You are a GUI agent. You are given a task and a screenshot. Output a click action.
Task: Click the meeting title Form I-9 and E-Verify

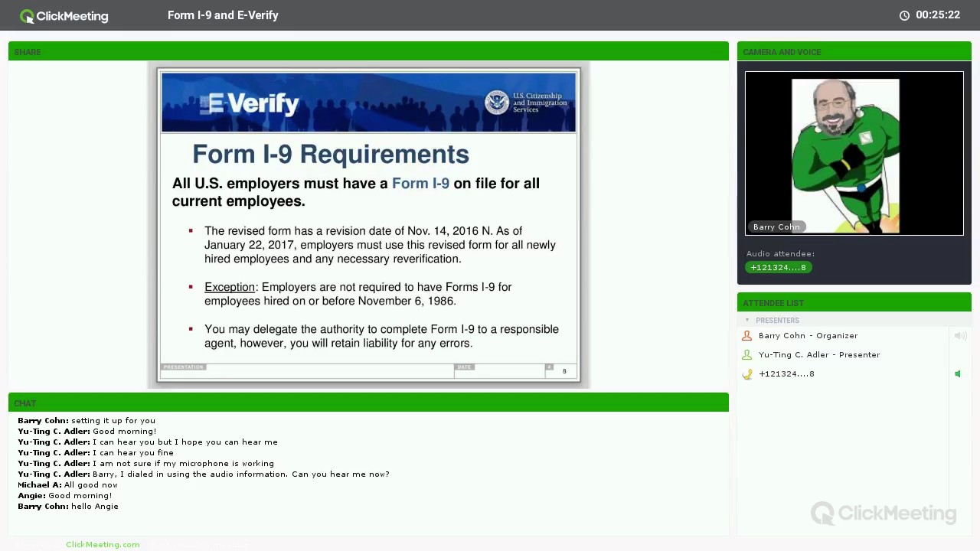(223, 15)
